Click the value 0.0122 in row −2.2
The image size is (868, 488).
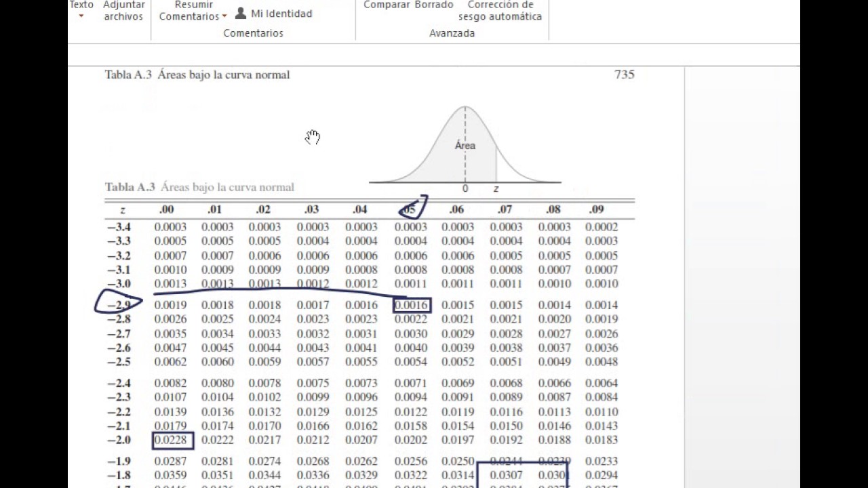click(x=411, y=412)
